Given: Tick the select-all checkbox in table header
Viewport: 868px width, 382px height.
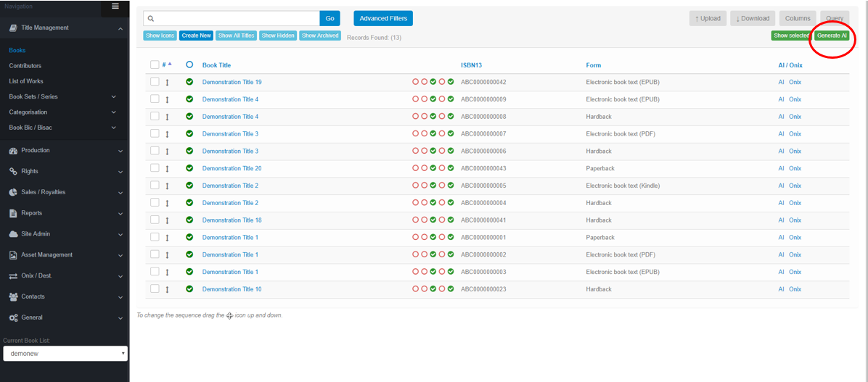Looking at the screenshot, I should 155,65.
